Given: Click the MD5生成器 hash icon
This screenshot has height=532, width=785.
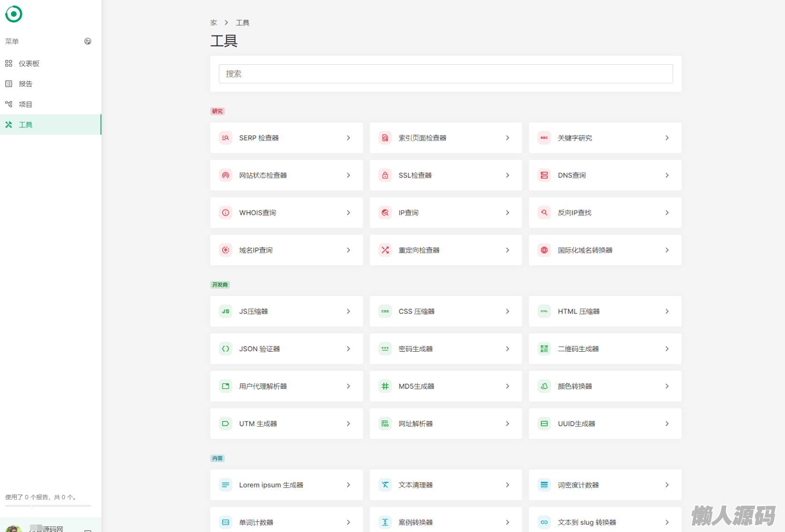Looking at the screenshot, I should [x=385, y=386].
